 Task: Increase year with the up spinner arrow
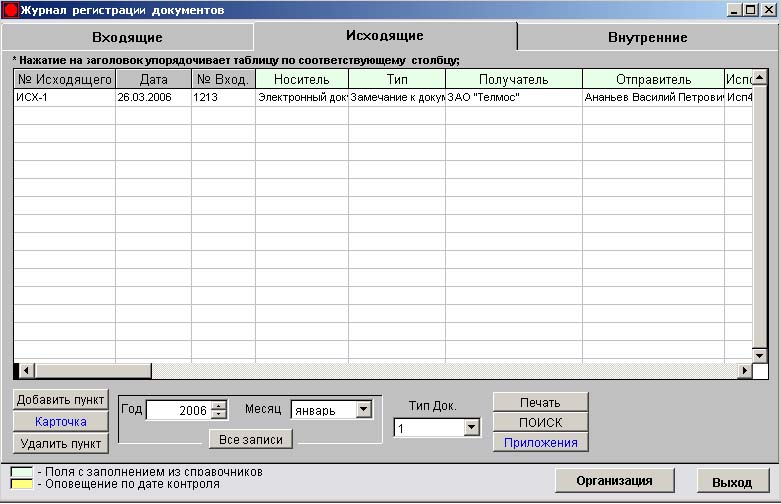(219, 405)
